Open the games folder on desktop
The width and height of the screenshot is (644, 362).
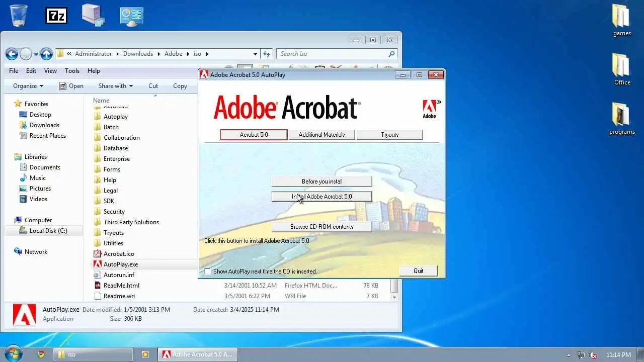622,20
